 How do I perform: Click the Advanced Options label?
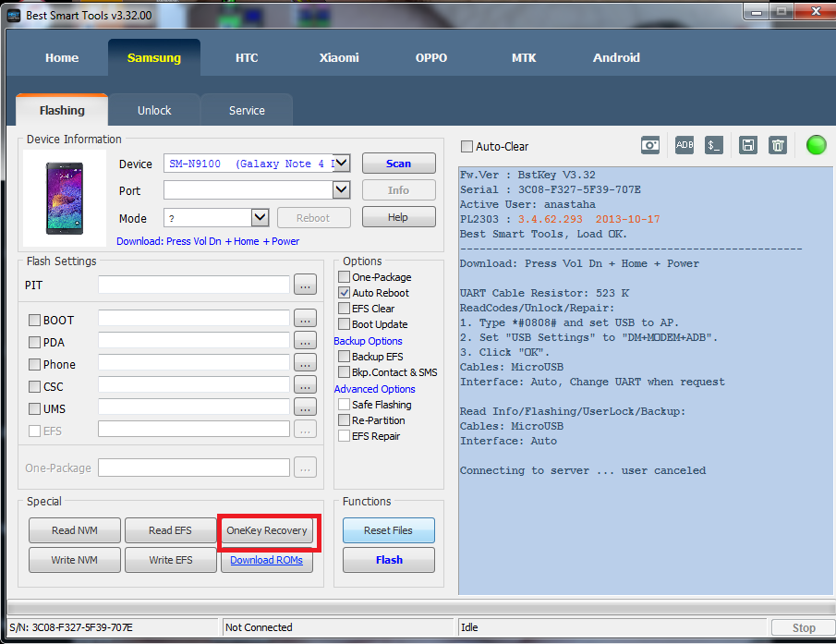(374, 389)
